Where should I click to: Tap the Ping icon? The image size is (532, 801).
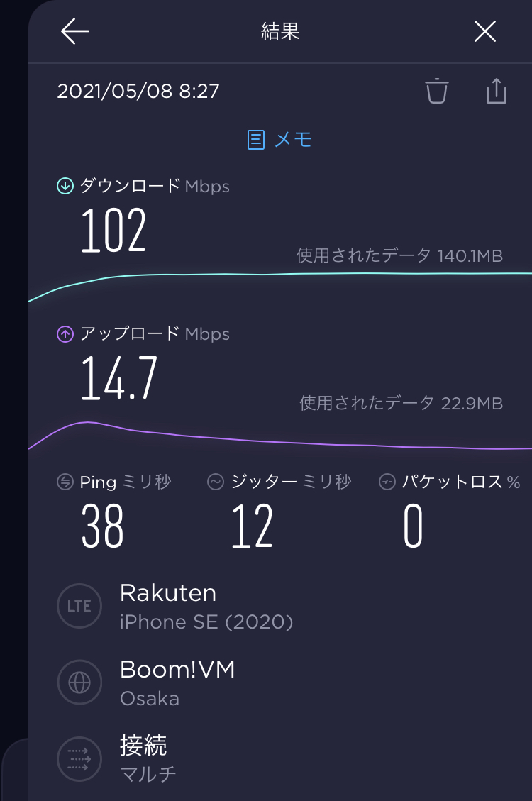[65, 482]
